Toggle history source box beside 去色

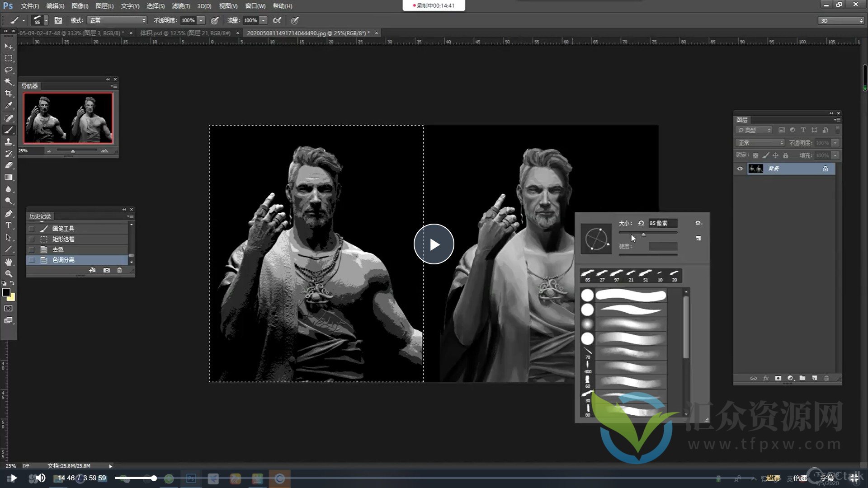[x=31, y=249]
